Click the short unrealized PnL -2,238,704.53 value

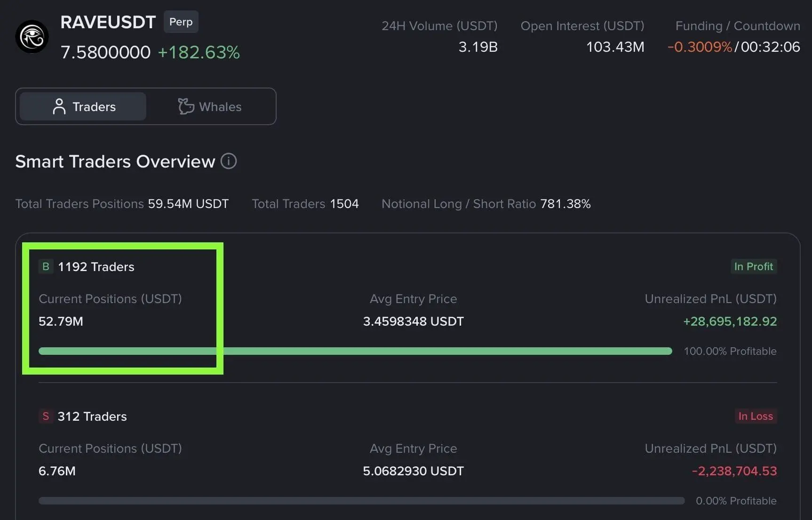(x=734, y=471)
